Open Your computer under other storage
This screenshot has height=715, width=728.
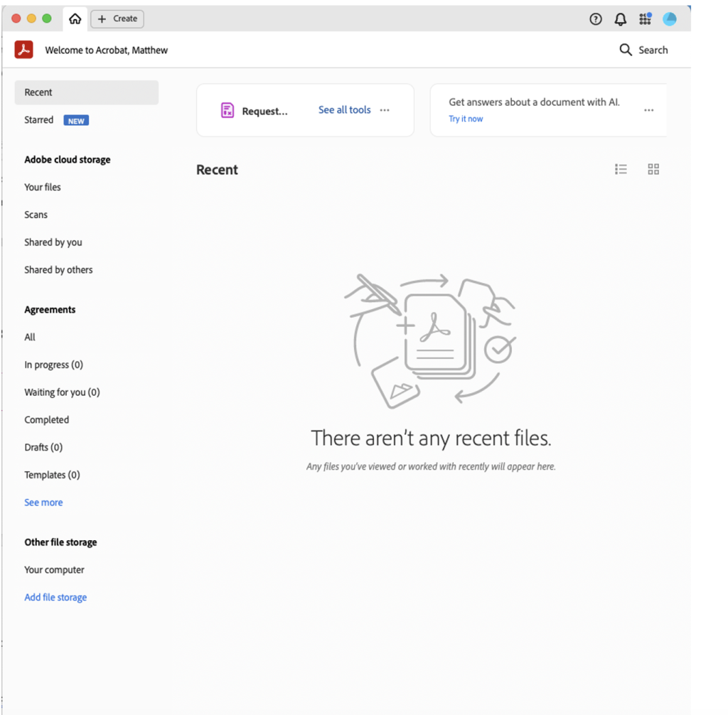pyautogui.click(x=54, y=570)
